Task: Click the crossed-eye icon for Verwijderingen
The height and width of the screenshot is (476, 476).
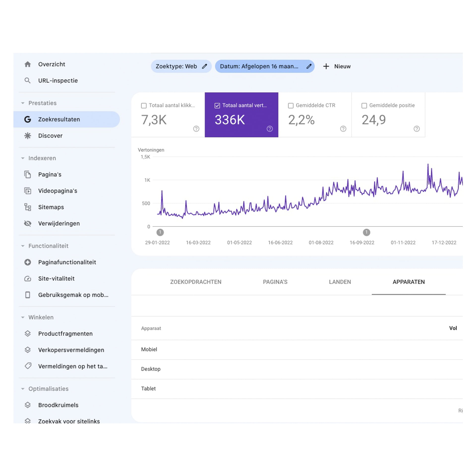Action: (28, 223)
